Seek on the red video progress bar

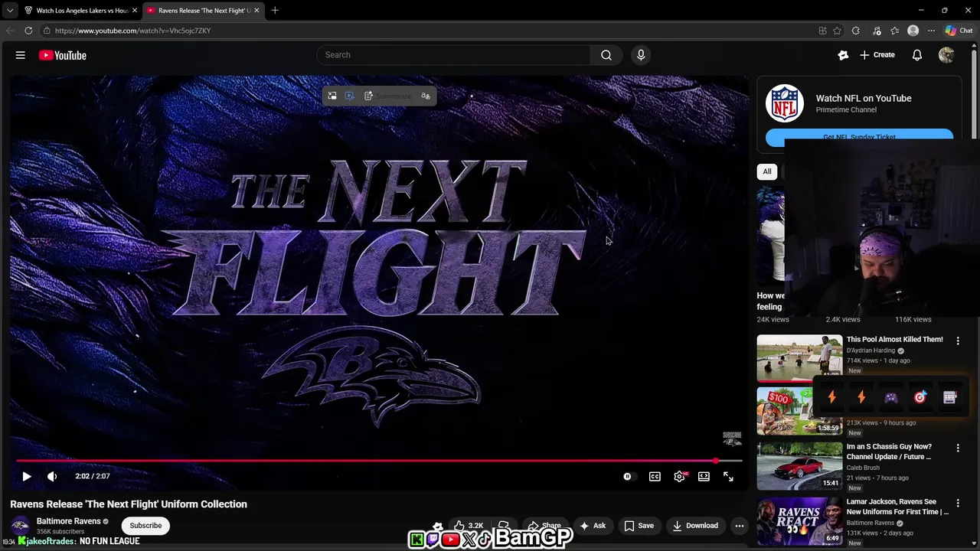[379, 461]
